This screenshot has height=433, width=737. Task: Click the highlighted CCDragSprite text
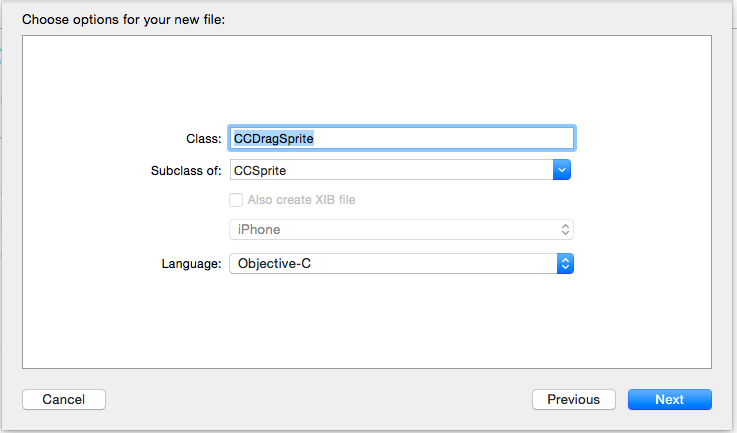click(274, 139)
